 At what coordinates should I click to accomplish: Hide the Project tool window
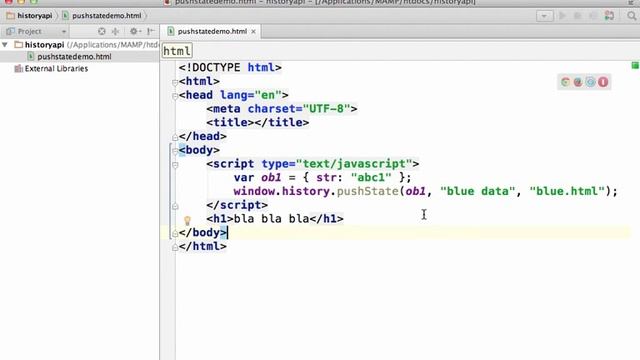tap(151, 31)
